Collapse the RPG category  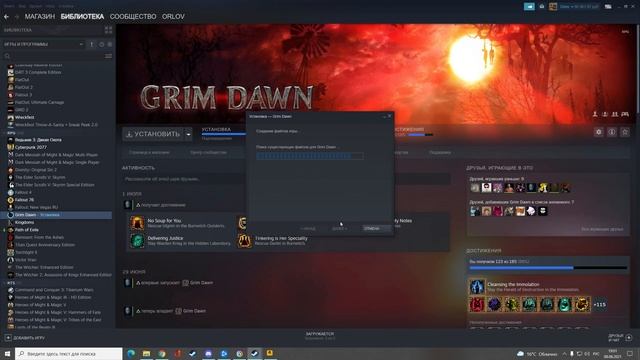click(x=11, y=133)
